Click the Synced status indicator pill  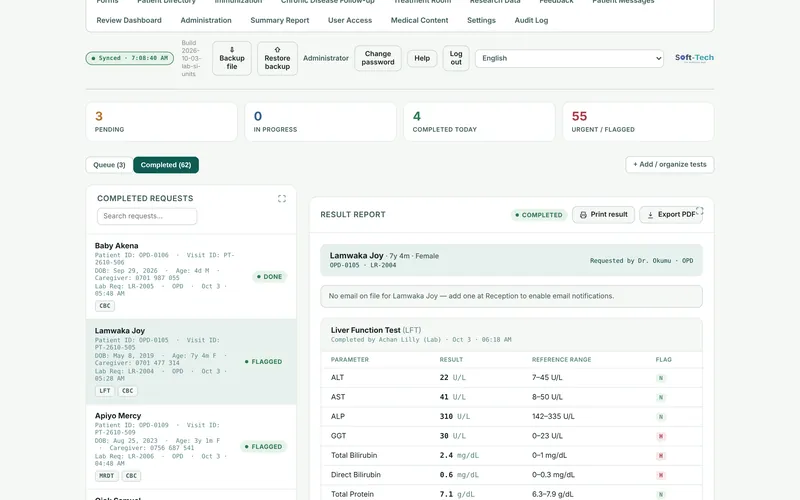(x=130, y=58)
